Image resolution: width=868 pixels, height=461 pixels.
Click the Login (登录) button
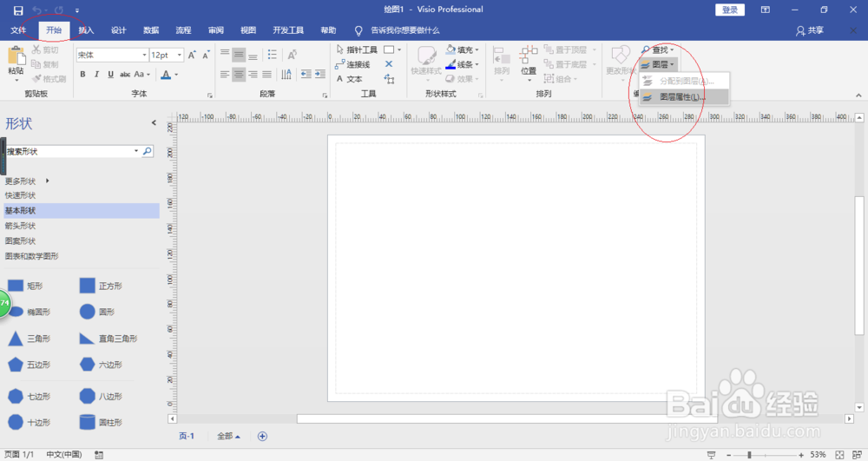[730, 10]
